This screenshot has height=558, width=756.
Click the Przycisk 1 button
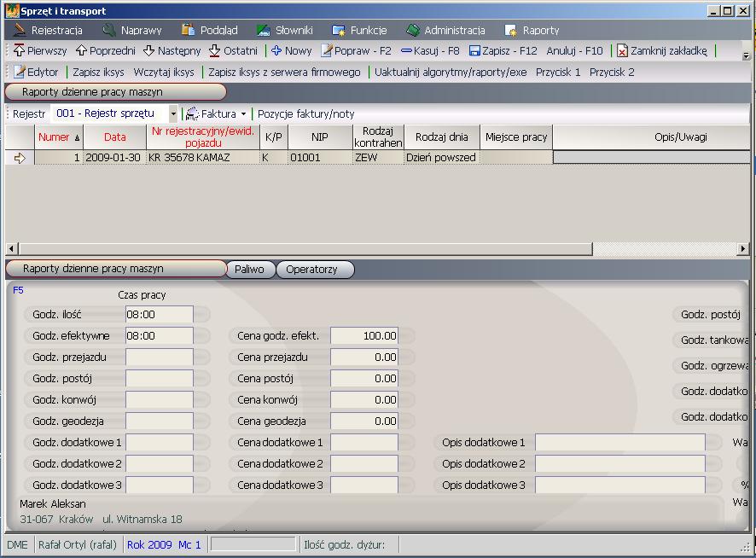(558, 73)
